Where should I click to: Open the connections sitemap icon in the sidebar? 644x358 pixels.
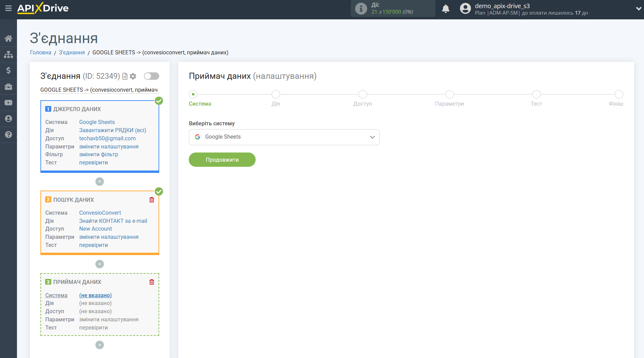(8, 54)
